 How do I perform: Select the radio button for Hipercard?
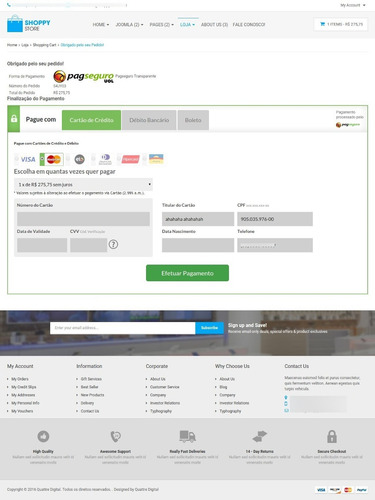click(x=119, y=159)
